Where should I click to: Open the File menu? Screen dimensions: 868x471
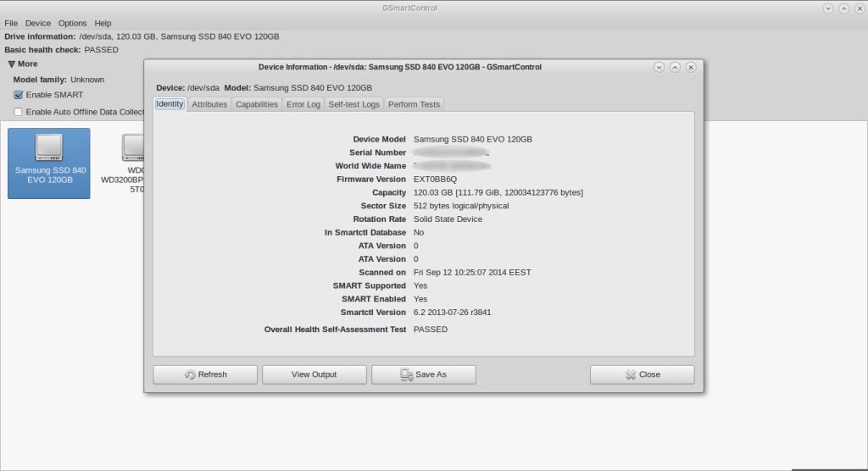(11, 23)
